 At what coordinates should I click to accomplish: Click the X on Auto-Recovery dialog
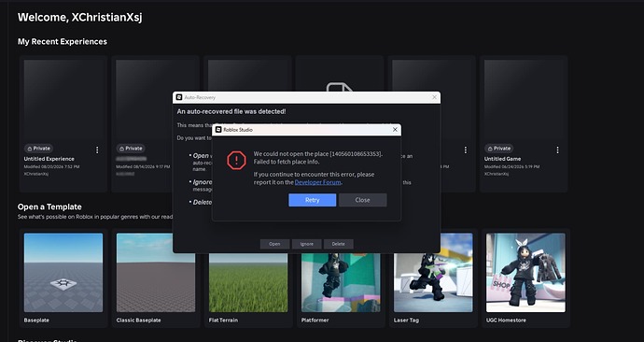pos(434,97)
